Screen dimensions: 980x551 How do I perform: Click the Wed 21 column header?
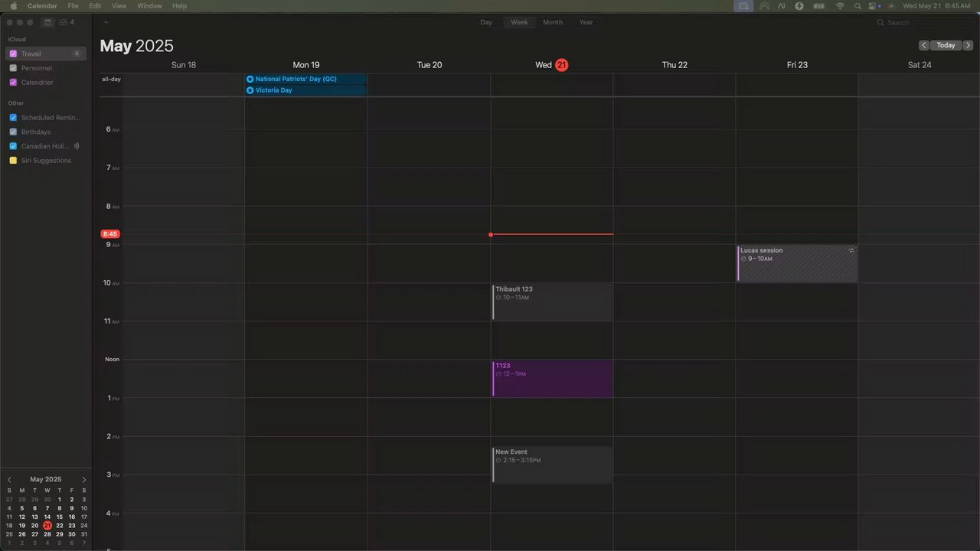551,65
